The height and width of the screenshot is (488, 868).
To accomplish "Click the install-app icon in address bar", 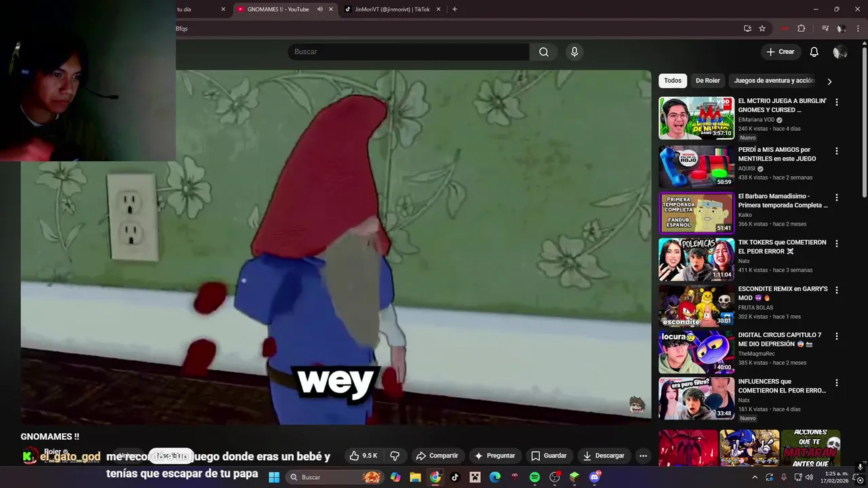I will 747,28.
